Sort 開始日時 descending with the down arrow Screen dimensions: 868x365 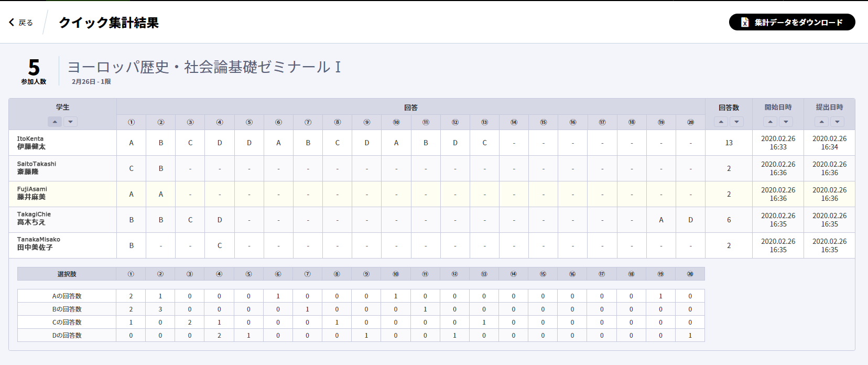tap(785, 122)
